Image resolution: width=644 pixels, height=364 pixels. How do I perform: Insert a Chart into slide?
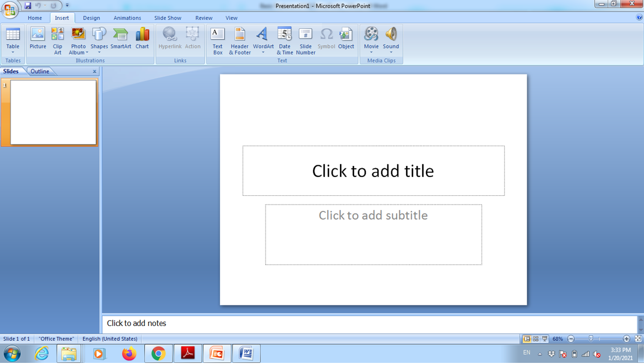coord(142,39)
